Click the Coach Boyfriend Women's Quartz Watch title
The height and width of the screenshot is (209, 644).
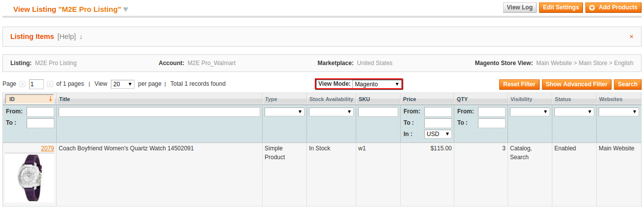coord(126,148)
